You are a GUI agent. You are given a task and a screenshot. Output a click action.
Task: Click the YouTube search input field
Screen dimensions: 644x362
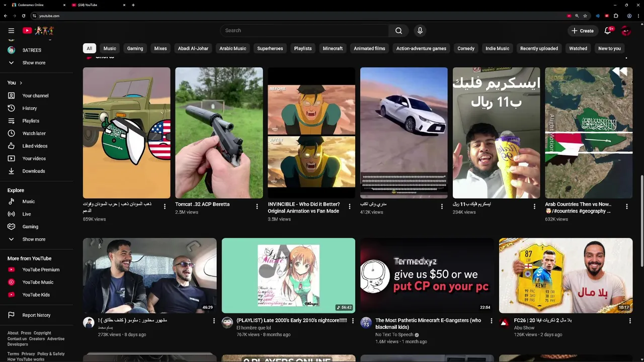(304, 31)
